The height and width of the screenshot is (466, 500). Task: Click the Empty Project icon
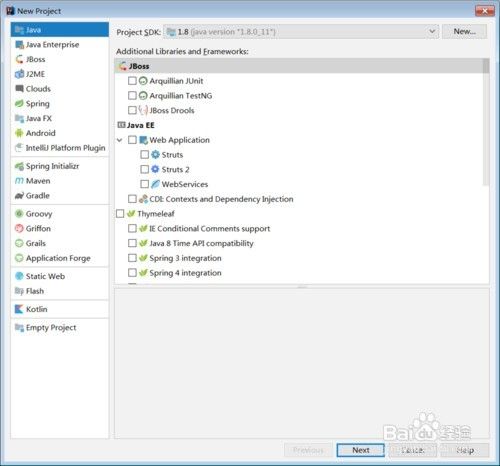(19, 328)
